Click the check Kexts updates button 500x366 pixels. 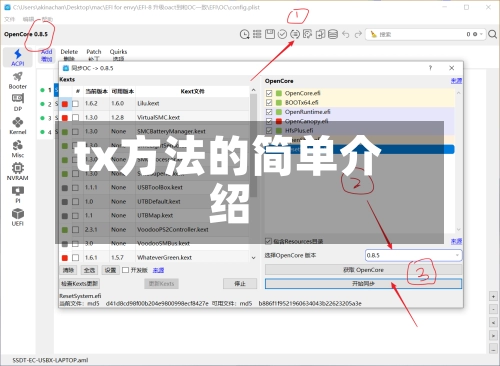[79, 284]
